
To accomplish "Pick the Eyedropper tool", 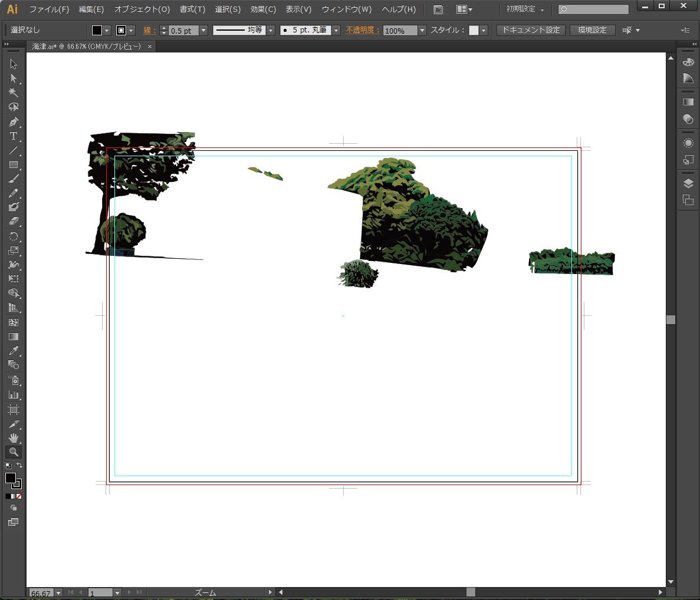I will tap(14, 351).
